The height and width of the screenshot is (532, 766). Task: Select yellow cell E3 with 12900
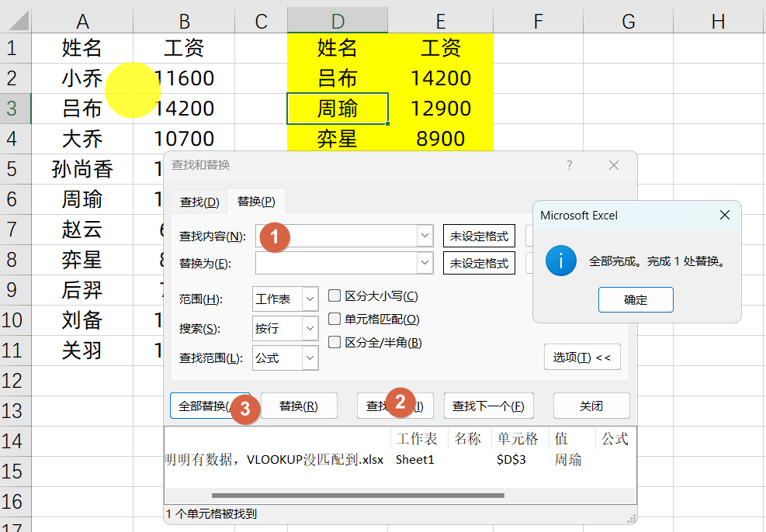point(441,109)
